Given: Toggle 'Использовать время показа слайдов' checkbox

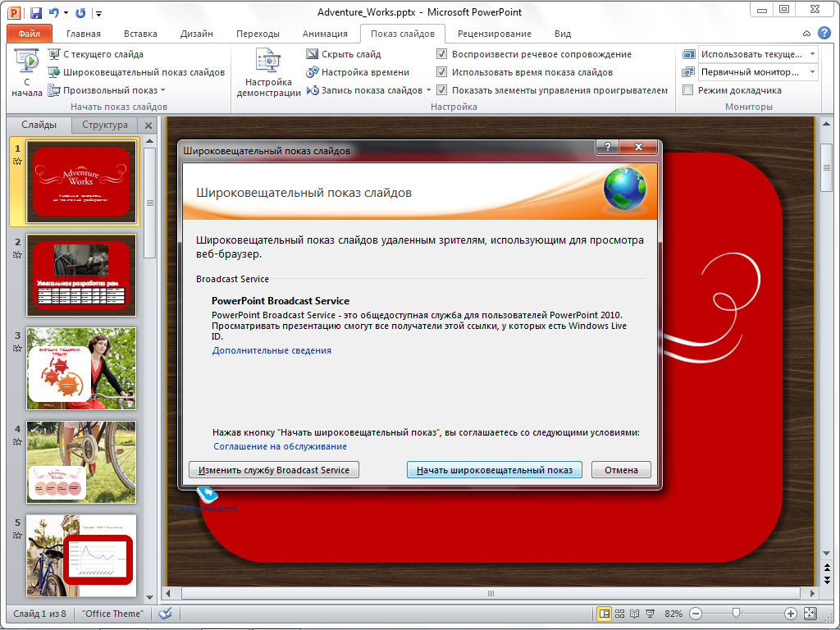Looking at the screenshot, I should [x=441, y=72].
